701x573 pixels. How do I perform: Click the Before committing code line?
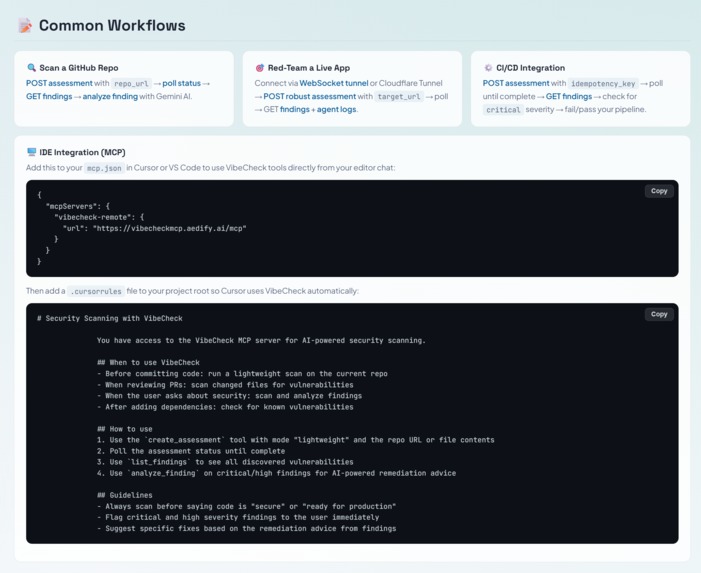(242, 374)
